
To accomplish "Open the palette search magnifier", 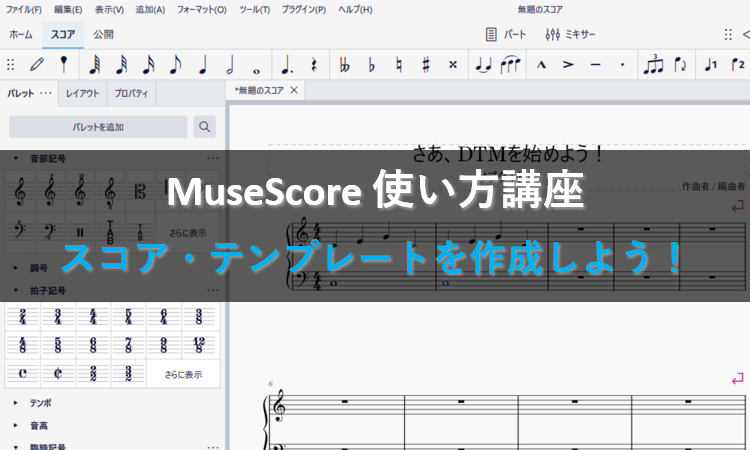I will pos(204,127).
